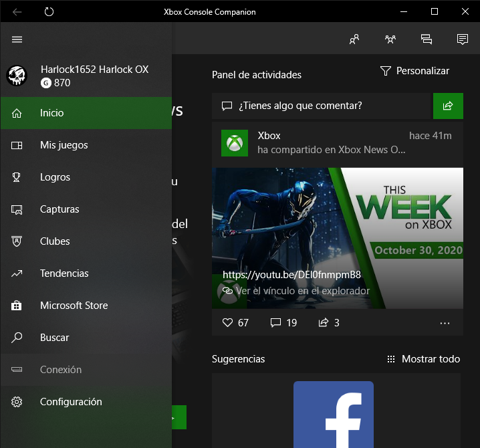480x448 pixels.
Task: Refresh using the reload icon
Action: coord(49,12)
